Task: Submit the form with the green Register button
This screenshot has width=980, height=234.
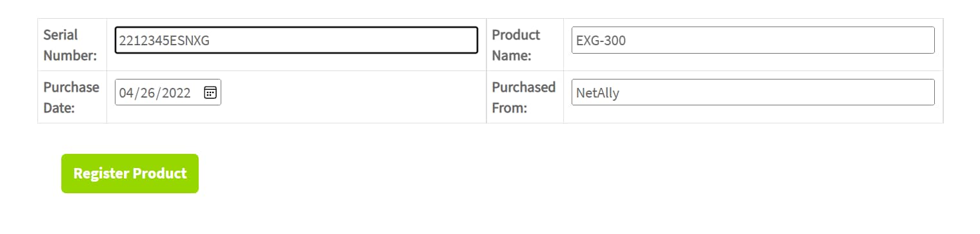Action: [130, 173]
